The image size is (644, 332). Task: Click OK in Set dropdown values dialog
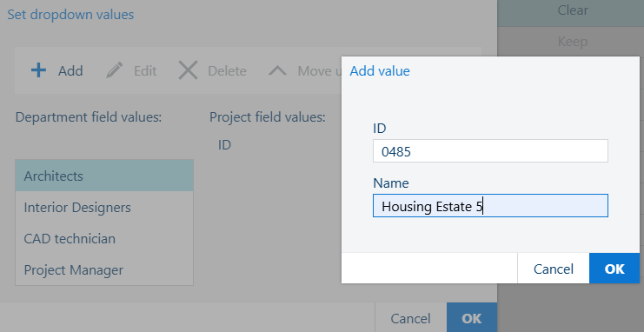click(472, 317)
